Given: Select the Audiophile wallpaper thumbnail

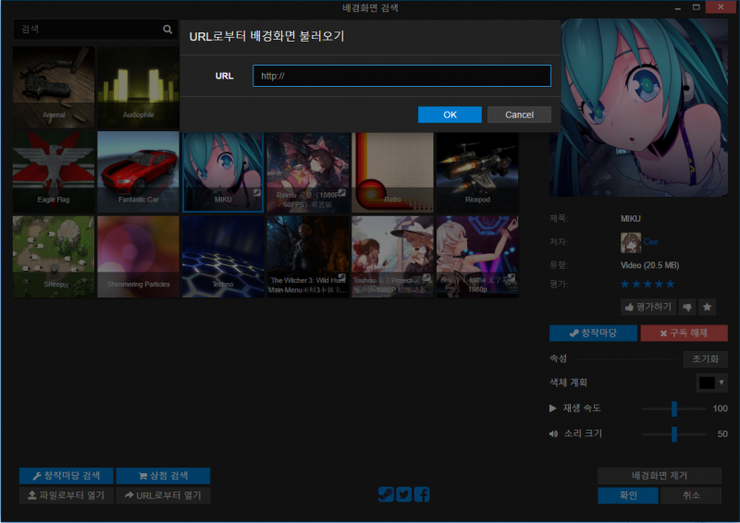Looking at the screenshot, I should point(138,87).
